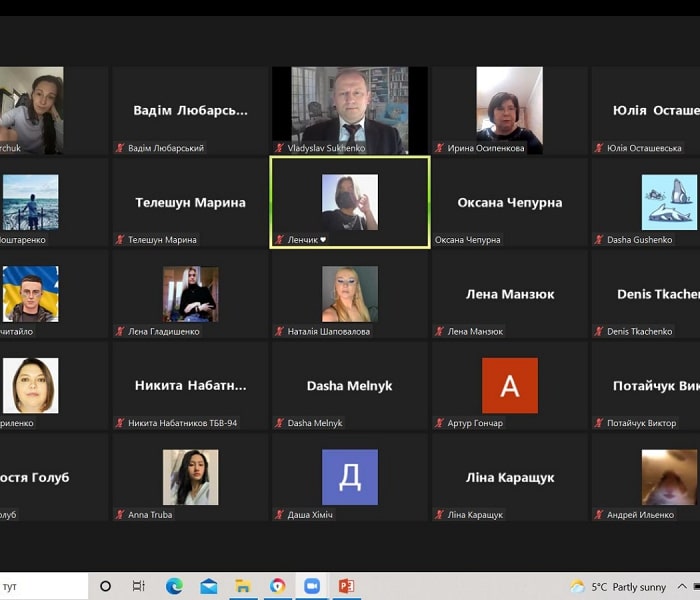
Task: Open the Mail app in taskbar
Action: (208, 586)
